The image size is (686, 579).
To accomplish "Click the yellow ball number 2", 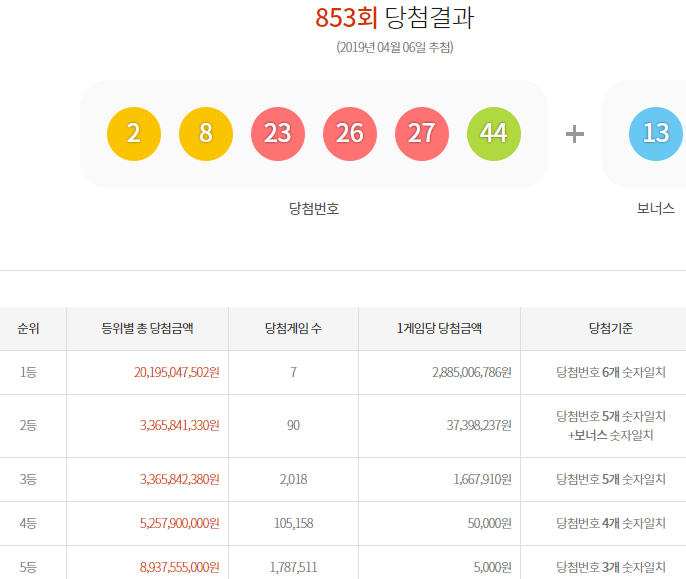I will 134,133.
